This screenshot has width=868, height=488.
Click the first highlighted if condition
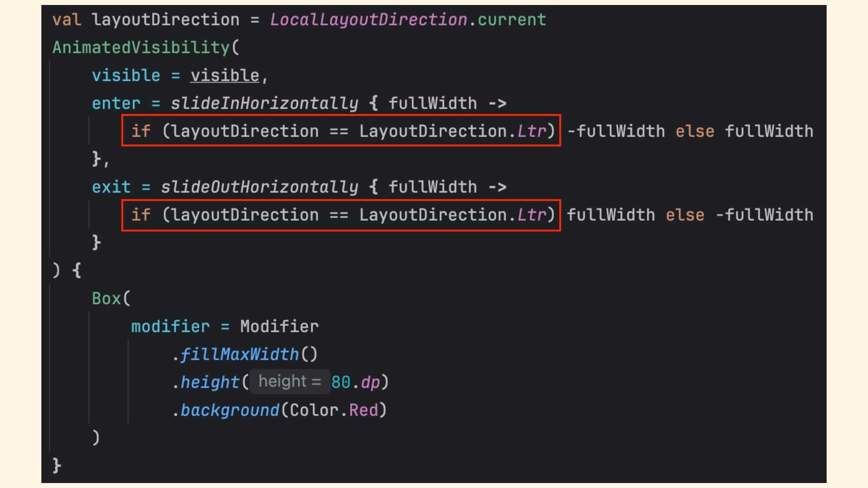[x=341, y=131]
